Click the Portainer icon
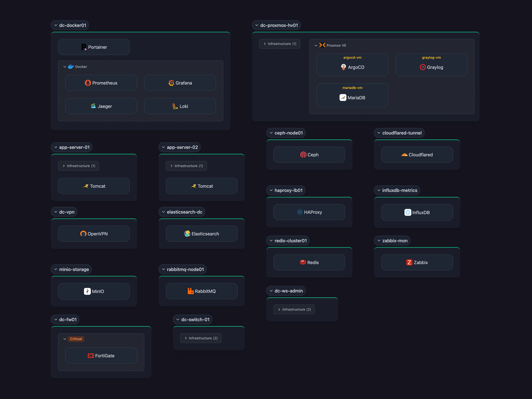532x399 pixels. pos(84,47)
